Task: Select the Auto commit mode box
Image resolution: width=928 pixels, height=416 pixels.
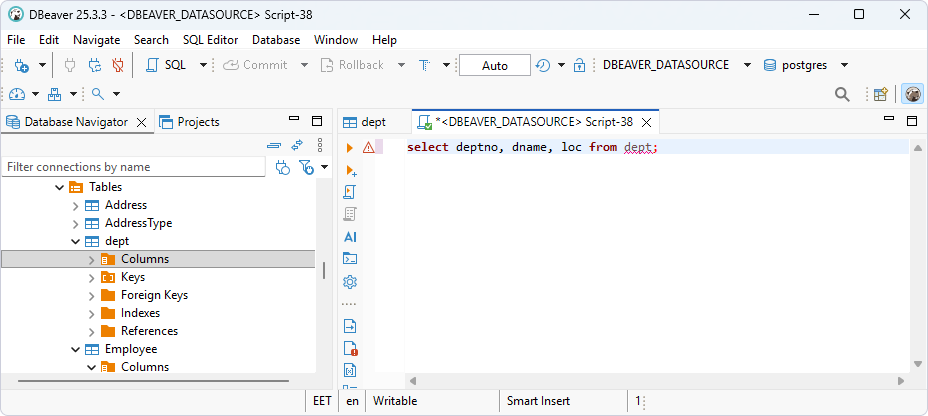Action: [495, 65]
